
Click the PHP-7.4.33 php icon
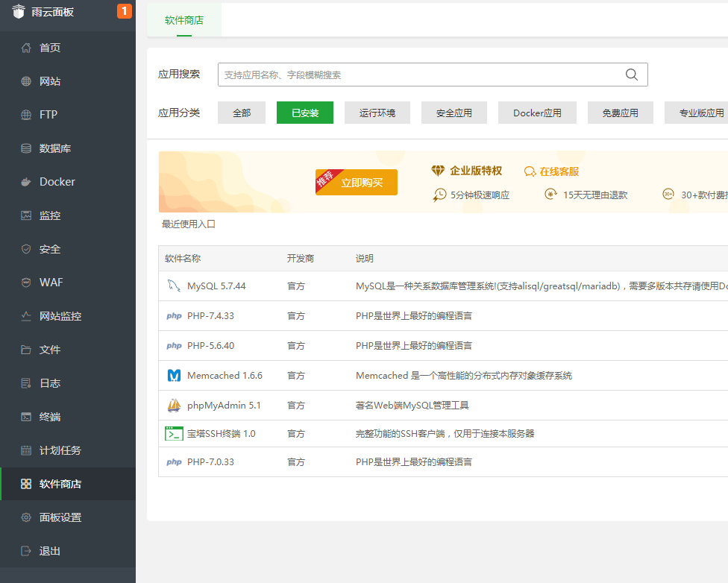174,316
